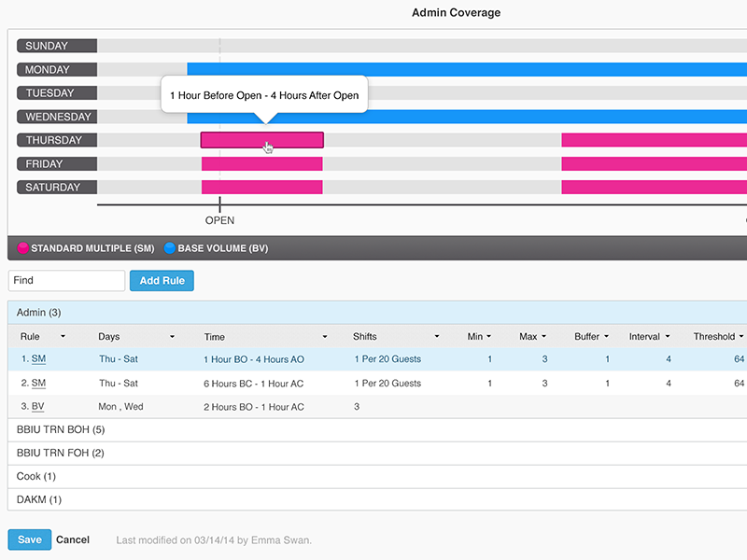The width and height of the screenshot is (747, 560).
Task: Open the Rule column sort dropdown
Action: tap(63, 337)
